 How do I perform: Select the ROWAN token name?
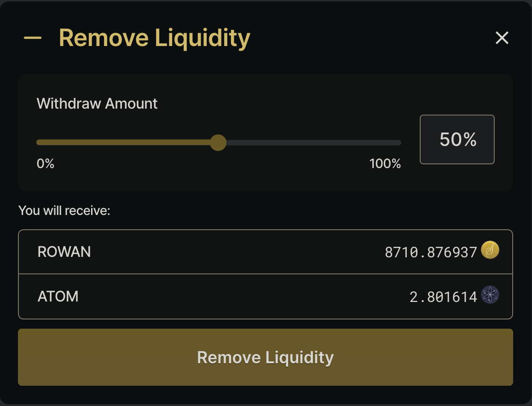64,252
